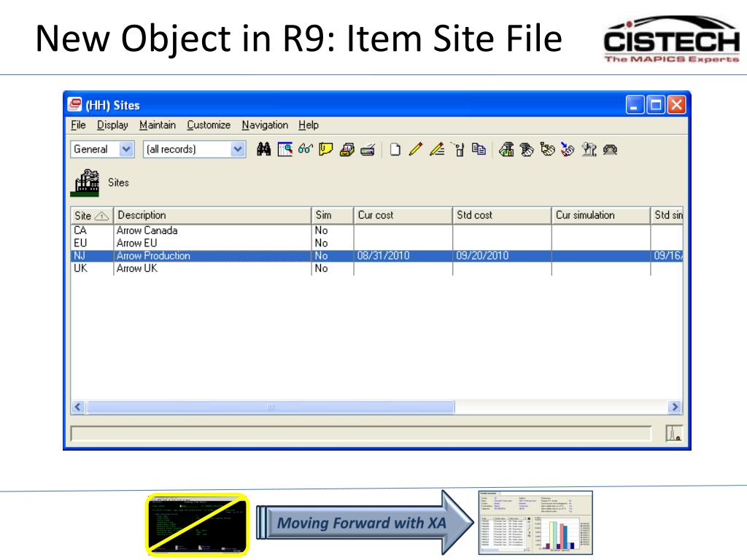
Task: Click the Description column header
Action: click(212, 215)
